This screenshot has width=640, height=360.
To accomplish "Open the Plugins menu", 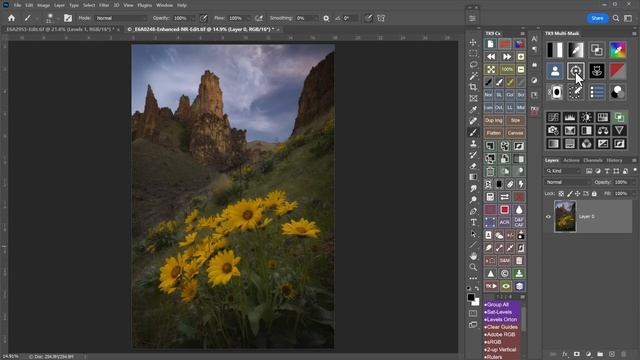I will pyautogui.click(x=144, y=5).
